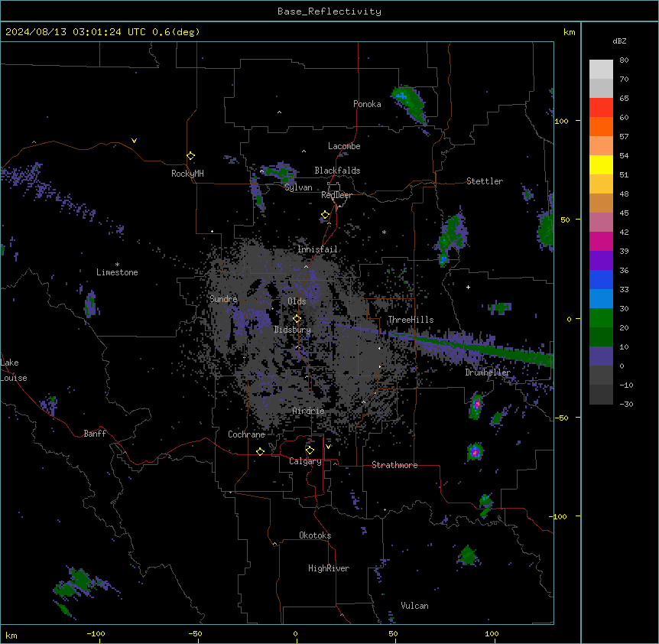Pick the bright green legend band between 30 and 20
The width and height of the screenshot is (659, 644).
coord(601,318)
